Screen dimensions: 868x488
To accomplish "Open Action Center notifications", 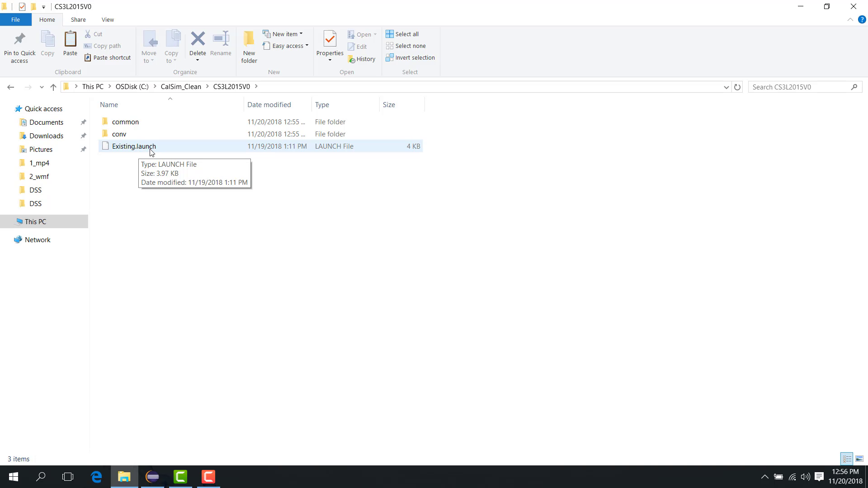I will pyautogui.click(x=819, y=477).
